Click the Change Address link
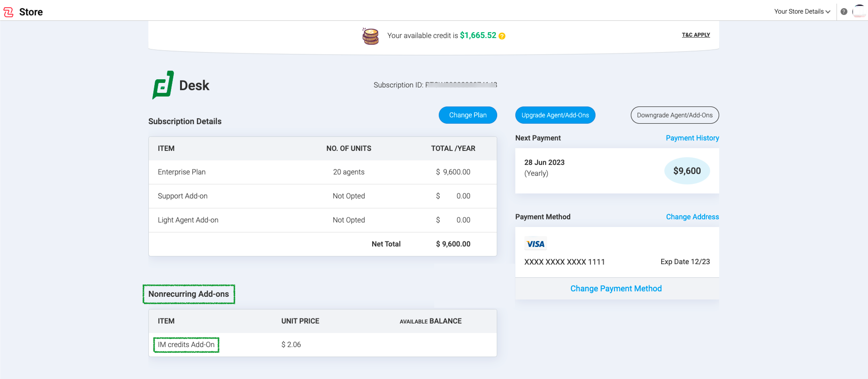This screenshot has width=868, height=379. click(692, 217)
